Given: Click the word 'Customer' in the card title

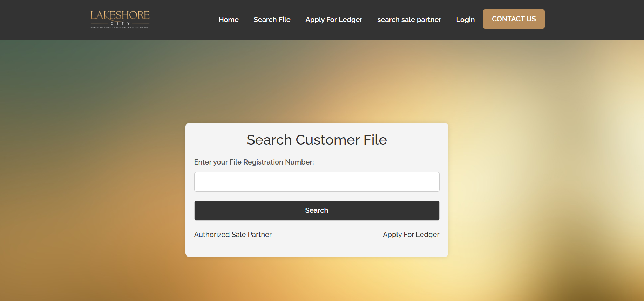Looking at the screenshot, I should (327, 140).
